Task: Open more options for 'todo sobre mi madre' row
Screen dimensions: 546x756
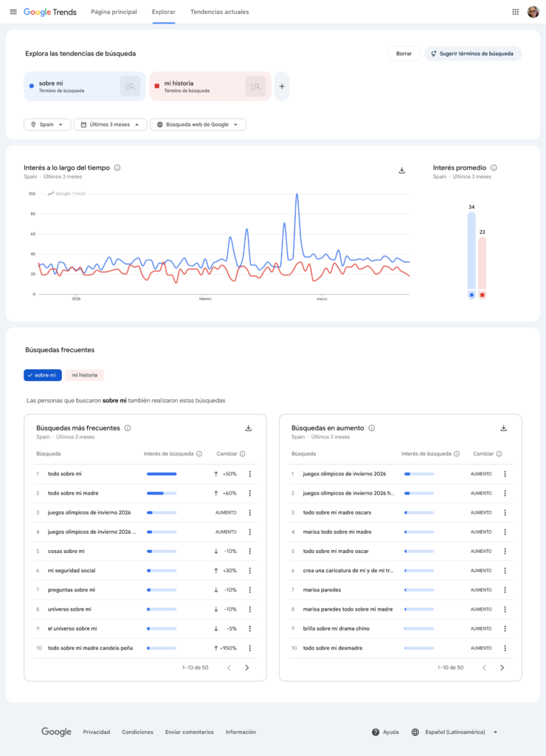Action: [x=250, y=493]
